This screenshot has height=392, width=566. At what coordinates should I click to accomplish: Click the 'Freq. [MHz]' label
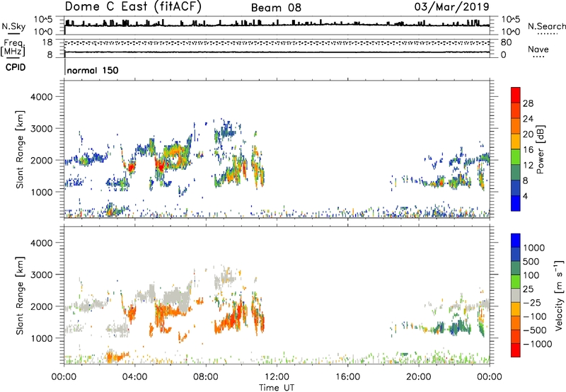point(13,47)
